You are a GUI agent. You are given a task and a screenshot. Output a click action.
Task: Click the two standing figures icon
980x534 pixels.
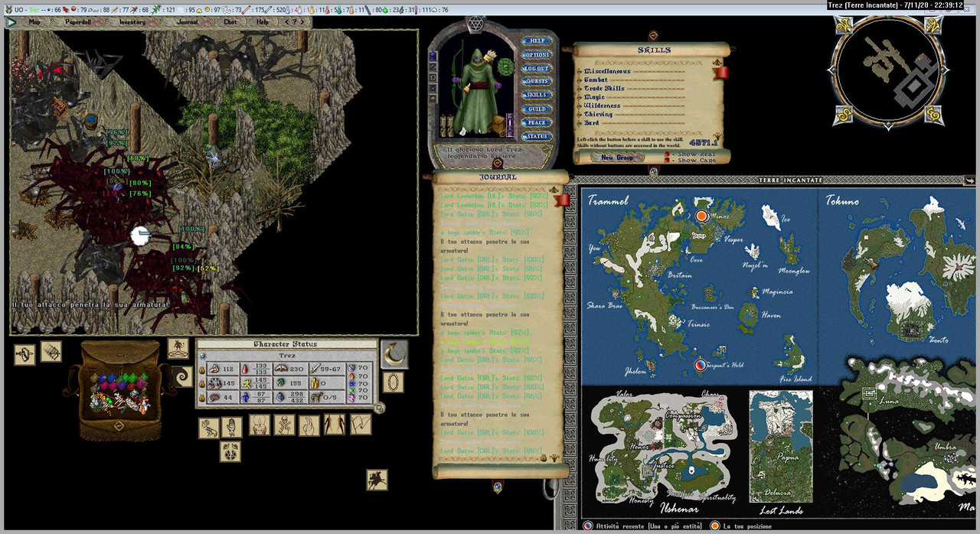pyautogui.click(x=335, y=425)
